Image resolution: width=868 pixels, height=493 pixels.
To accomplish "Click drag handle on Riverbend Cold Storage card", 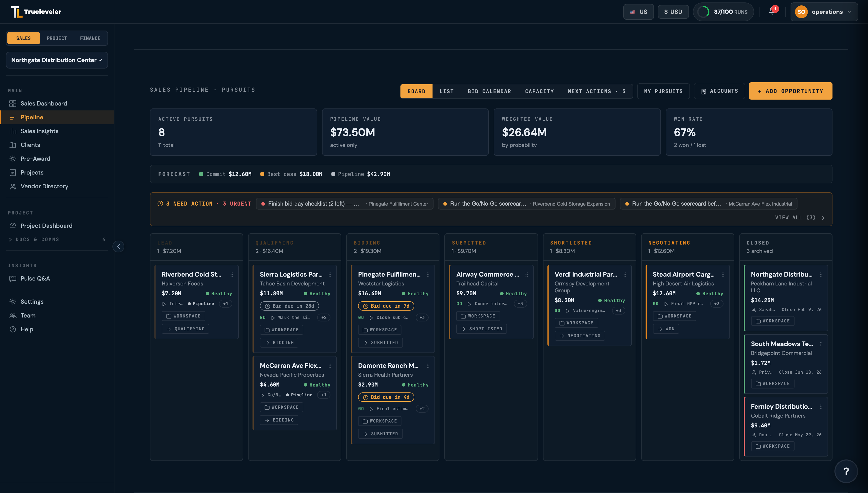I will tap(232, 275).
